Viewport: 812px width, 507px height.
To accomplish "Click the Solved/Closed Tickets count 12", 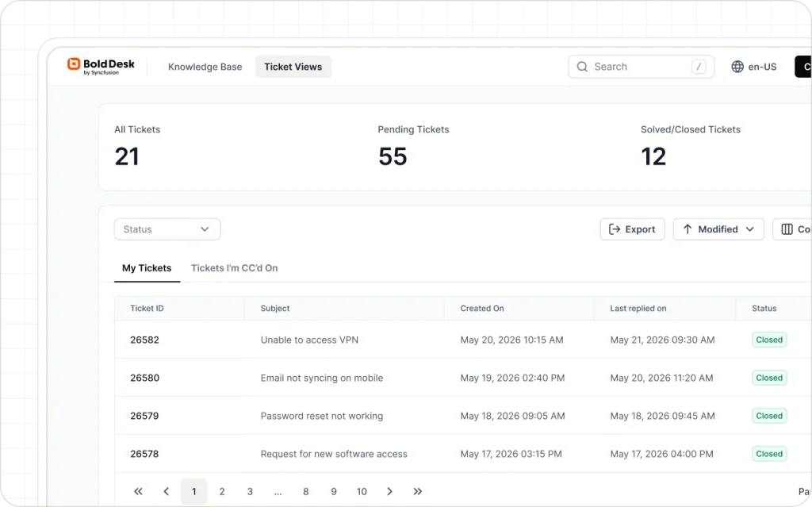I will tap(653, 156).
